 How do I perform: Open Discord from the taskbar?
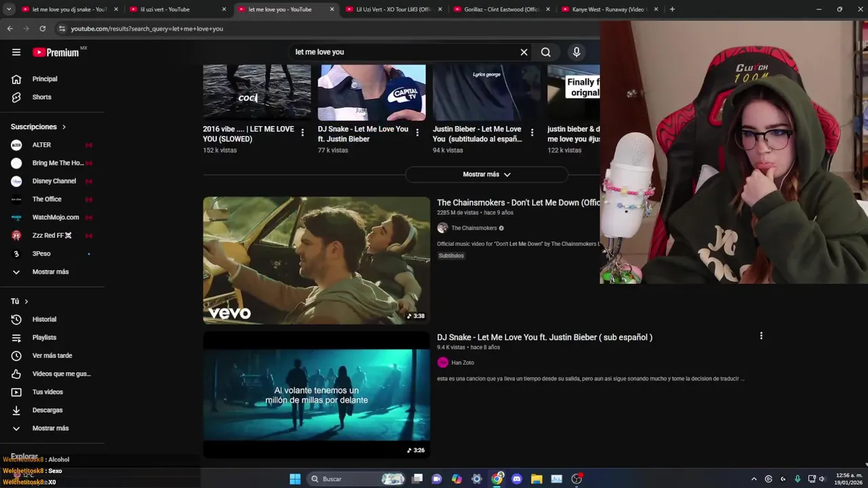coord(517,479)
